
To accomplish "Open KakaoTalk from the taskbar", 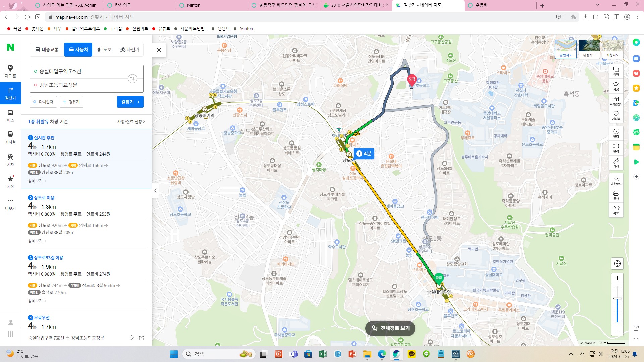I will point(412,354).
